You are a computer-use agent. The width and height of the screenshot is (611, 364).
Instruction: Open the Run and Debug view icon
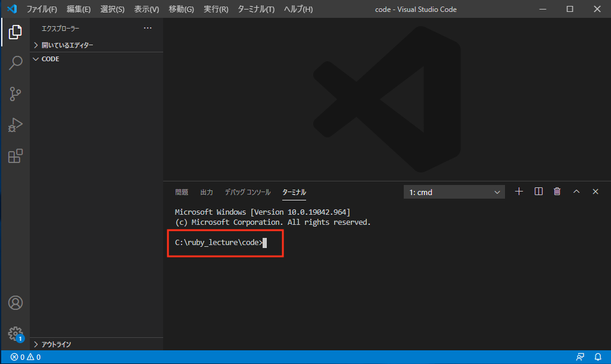[15, 125]
